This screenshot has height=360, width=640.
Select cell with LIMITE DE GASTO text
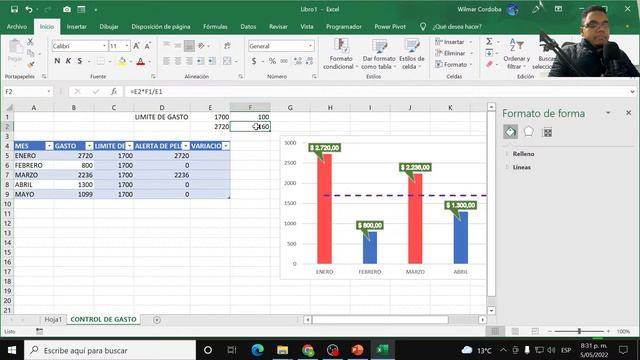pyautogui.click(x=162, y=117)
